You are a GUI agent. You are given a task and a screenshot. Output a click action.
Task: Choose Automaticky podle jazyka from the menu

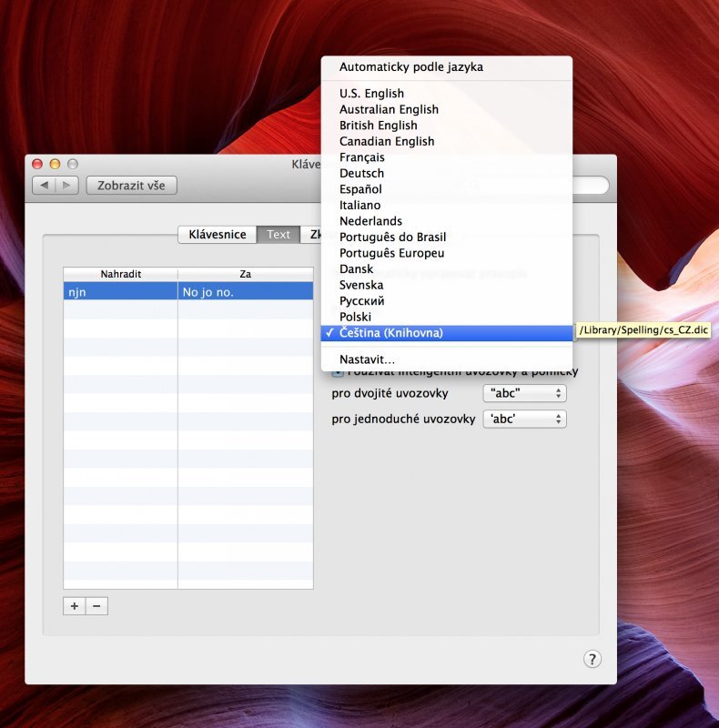point(410,67)
